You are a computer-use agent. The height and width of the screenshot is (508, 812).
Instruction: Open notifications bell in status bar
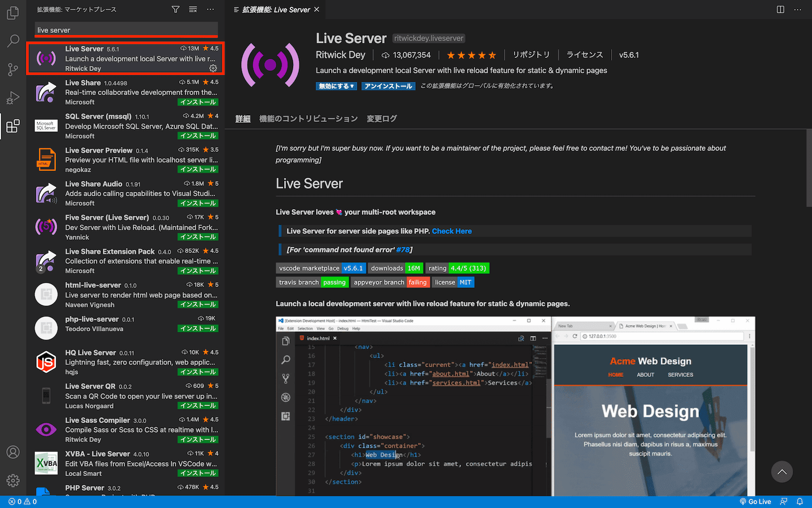(x=800, y=501)
